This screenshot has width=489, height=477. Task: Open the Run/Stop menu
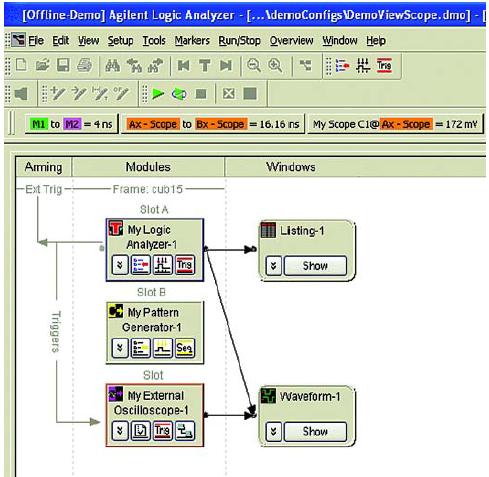239,41
